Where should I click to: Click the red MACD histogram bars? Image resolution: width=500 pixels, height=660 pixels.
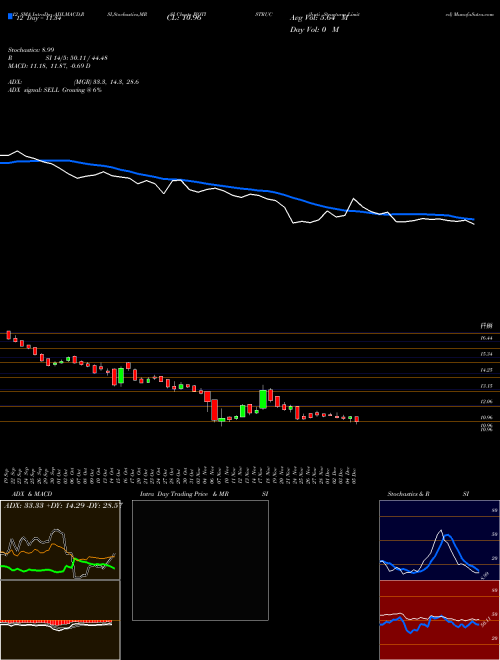coord(57,623)
